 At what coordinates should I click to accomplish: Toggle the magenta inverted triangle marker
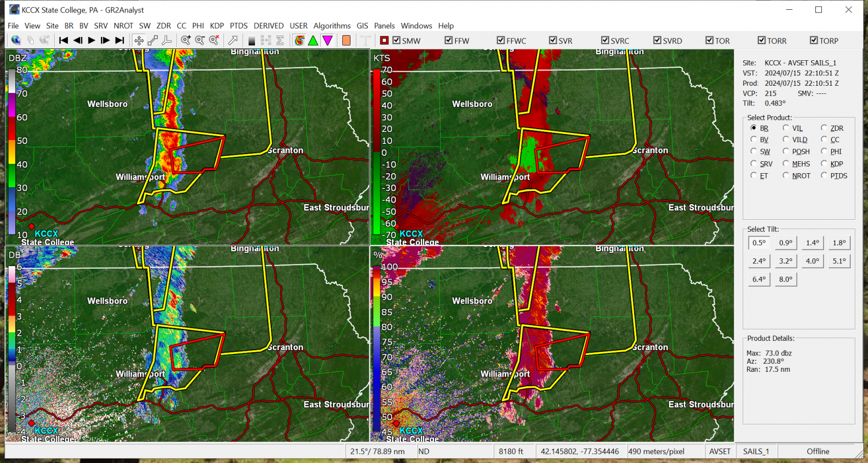(328, 40)
